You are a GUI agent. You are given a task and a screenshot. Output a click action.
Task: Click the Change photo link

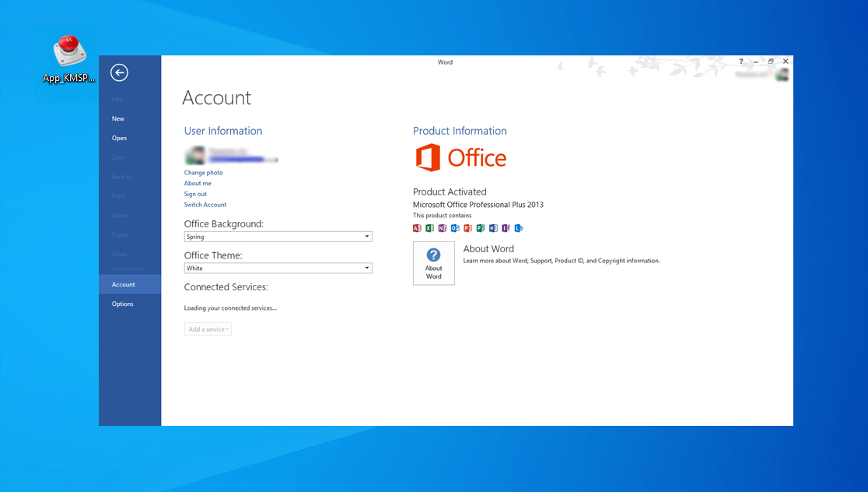pyautogui.click(x=203, y=172)
